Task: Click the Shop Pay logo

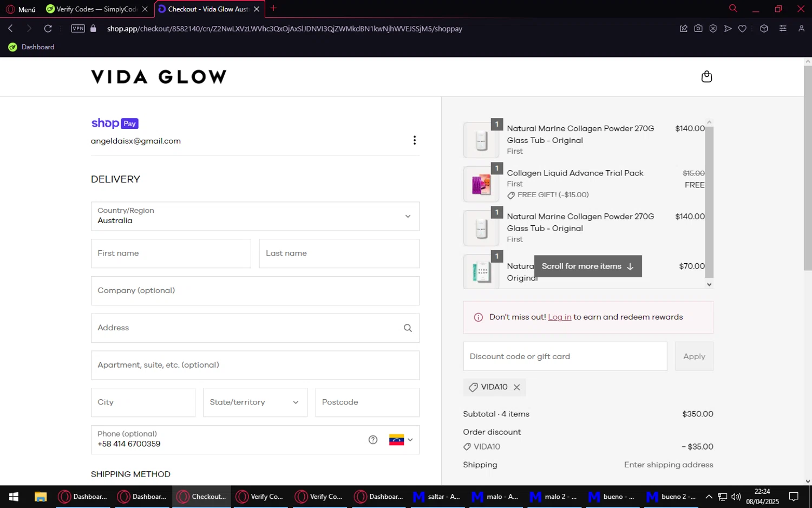Action: tap(115, 123)
